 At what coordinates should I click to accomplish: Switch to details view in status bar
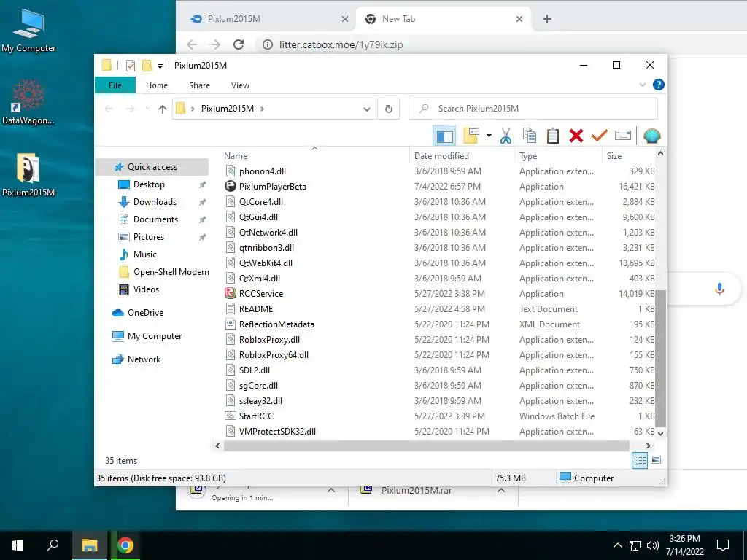click(639, 460)
